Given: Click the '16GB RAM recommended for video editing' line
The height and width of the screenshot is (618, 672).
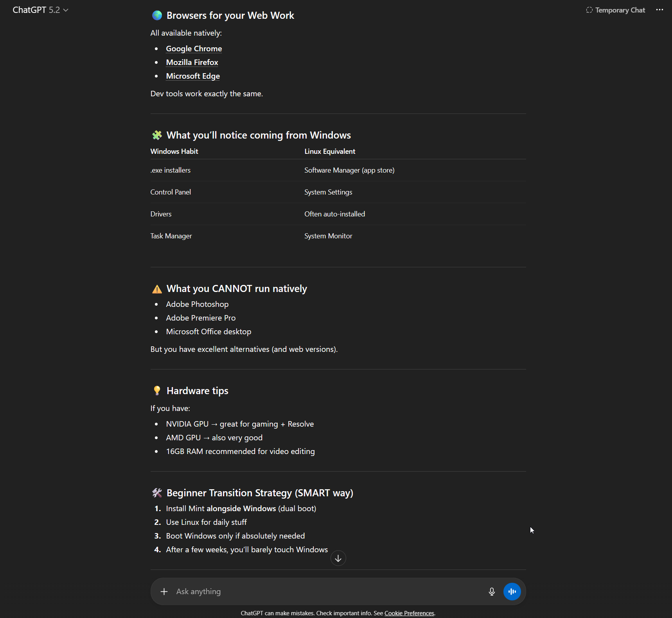Looking at the screenshot, I should (240, 451).
